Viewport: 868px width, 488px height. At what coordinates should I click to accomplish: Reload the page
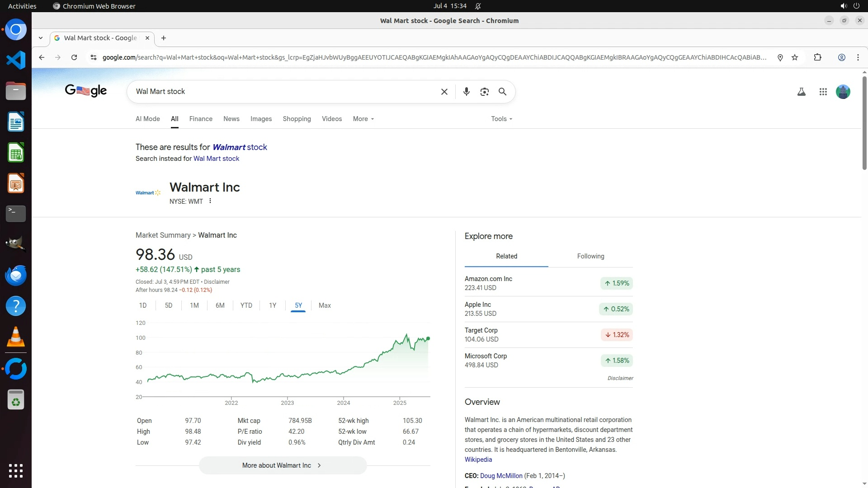pyautogui.click(x=74, y=57)
